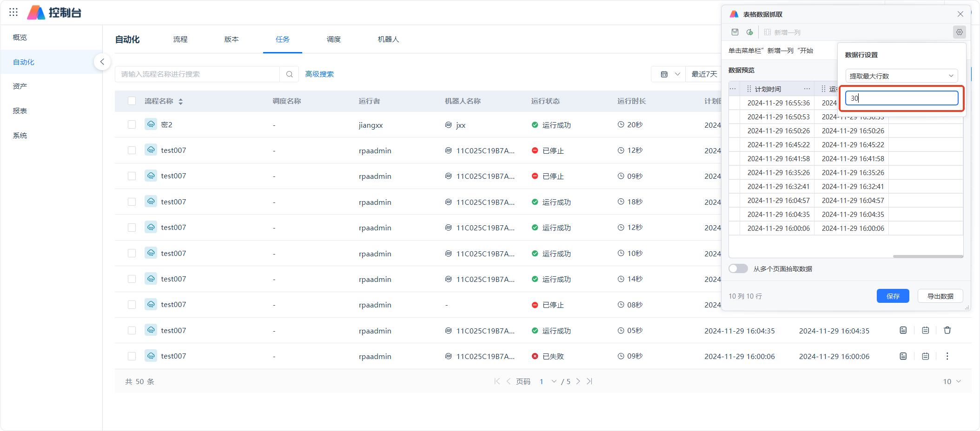View log icon for 16:04:35 row
This screenshot has width=980, height=431.
[x=903, y=330]
